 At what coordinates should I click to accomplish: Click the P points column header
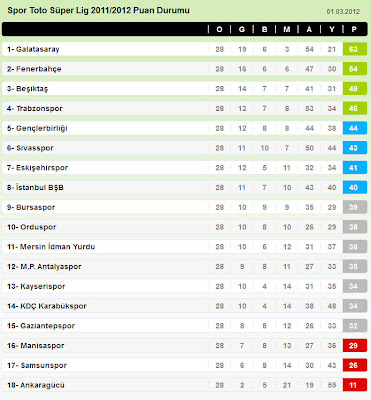coord(354,29)
